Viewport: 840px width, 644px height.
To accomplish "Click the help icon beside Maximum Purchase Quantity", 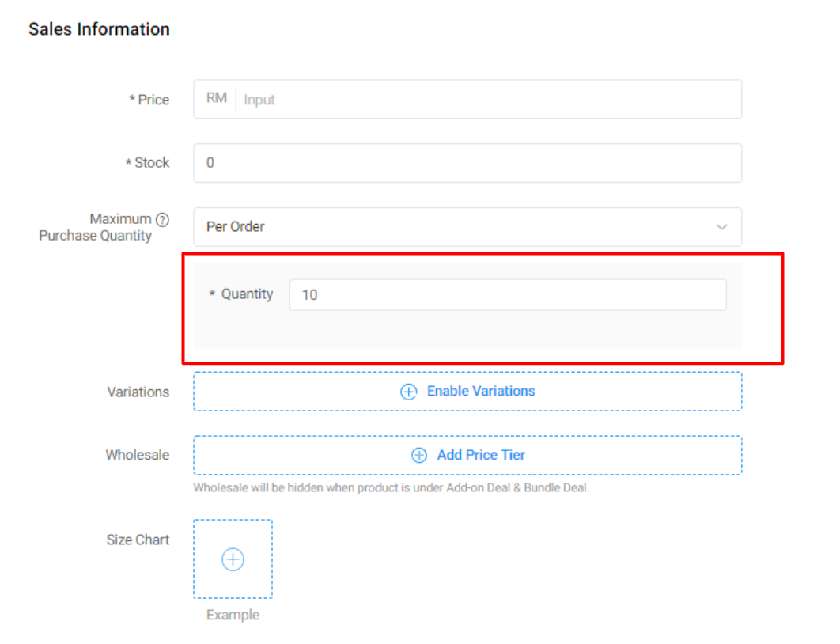I will [x=163, y=219].
